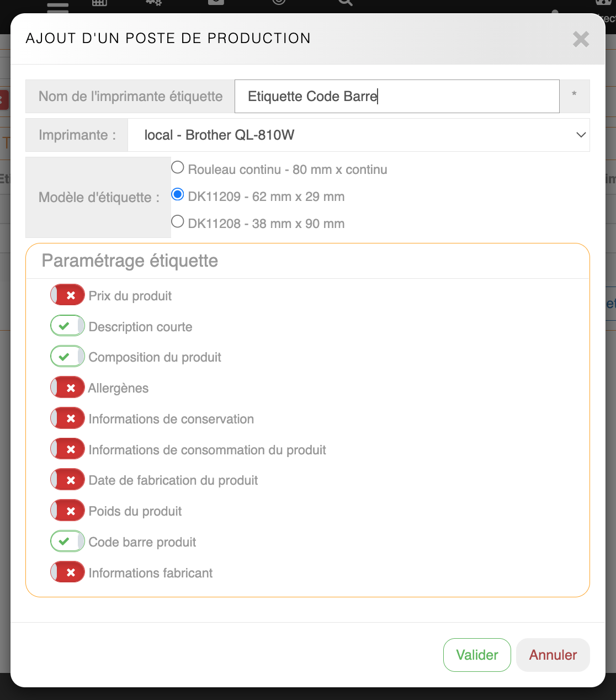Image resolution: width=616 pixels, height=700 pixels.
Task: Click the Annuler button
Action: point(553,655)
